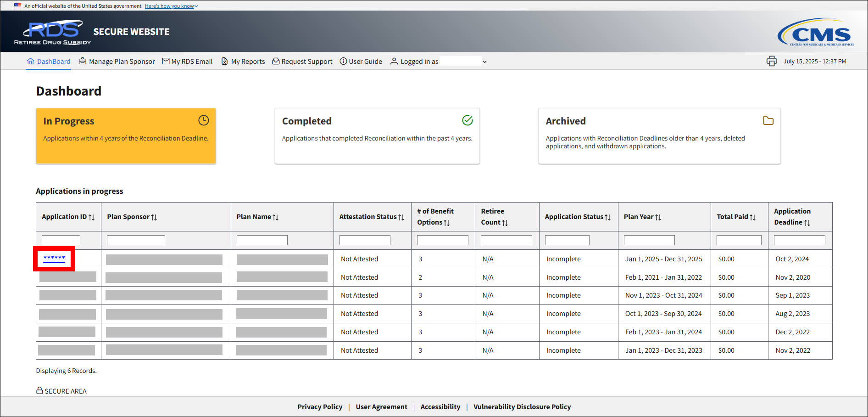868x417 pixels.
Task: Sort table by Plan Sponsor arrows
Action: (x=154, y=217)
